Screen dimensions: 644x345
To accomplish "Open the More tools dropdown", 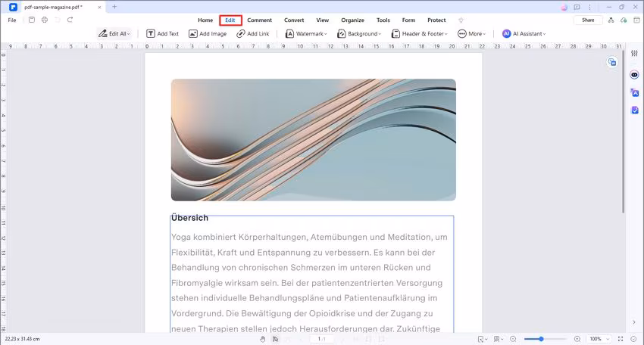I will (x=471, y=33).
